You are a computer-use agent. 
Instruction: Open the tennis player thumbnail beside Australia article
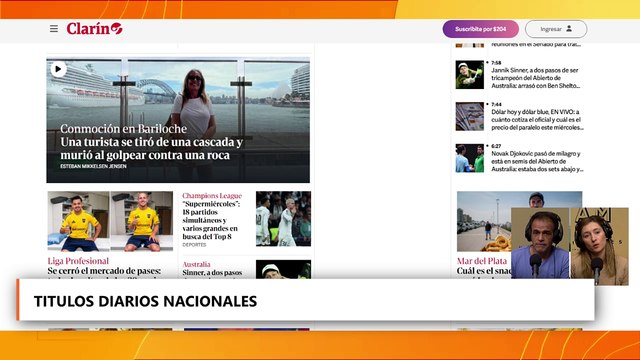tap(283, 269)
